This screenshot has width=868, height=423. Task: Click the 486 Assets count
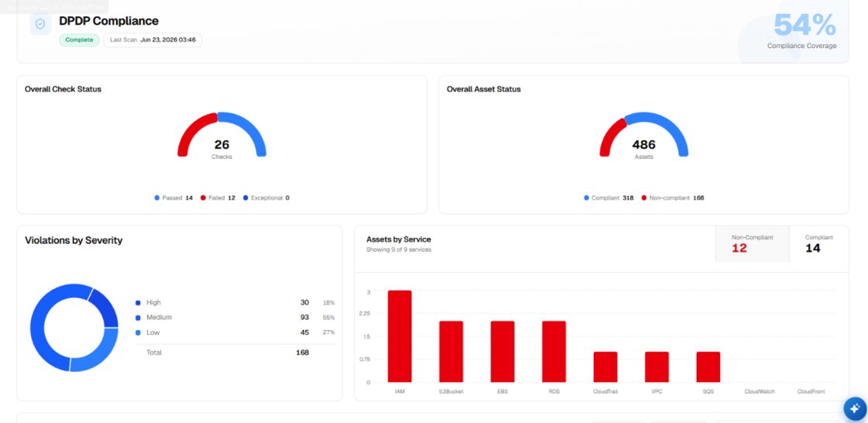tap(644, 145)
